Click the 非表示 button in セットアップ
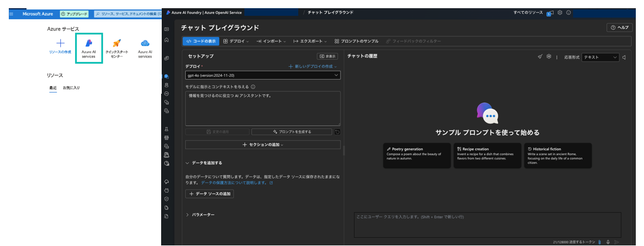The height and width of the screenshot is (246, 644). click(x=328, y=56)
